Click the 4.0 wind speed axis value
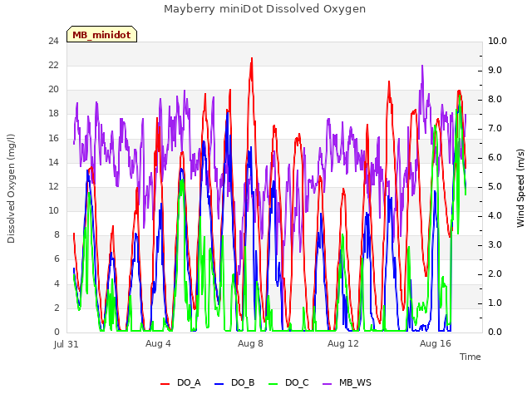This screenshot has height=399, width=532. [495, 216]
